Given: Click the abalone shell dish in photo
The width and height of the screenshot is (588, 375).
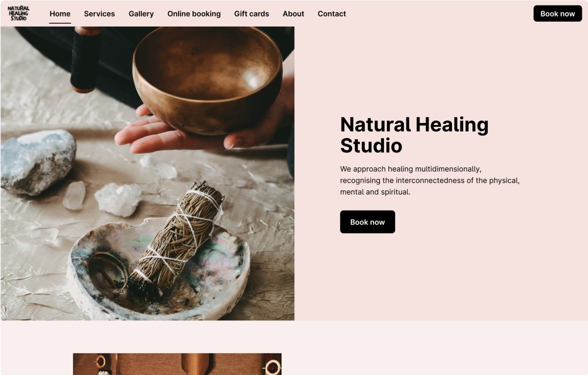Looking at the screenshot, I should (x=159, y=270).
